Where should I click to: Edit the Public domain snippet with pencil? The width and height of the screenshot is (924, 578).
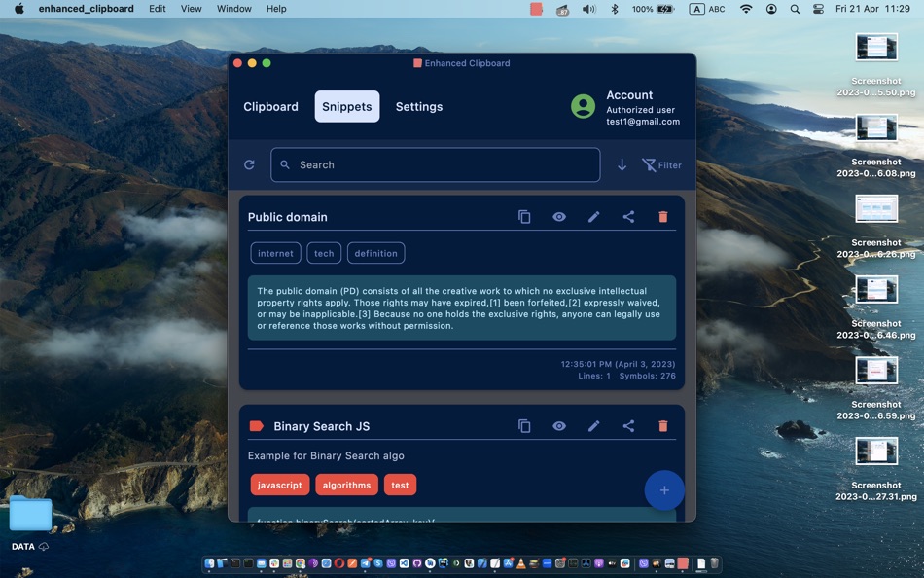pos(593,217)
